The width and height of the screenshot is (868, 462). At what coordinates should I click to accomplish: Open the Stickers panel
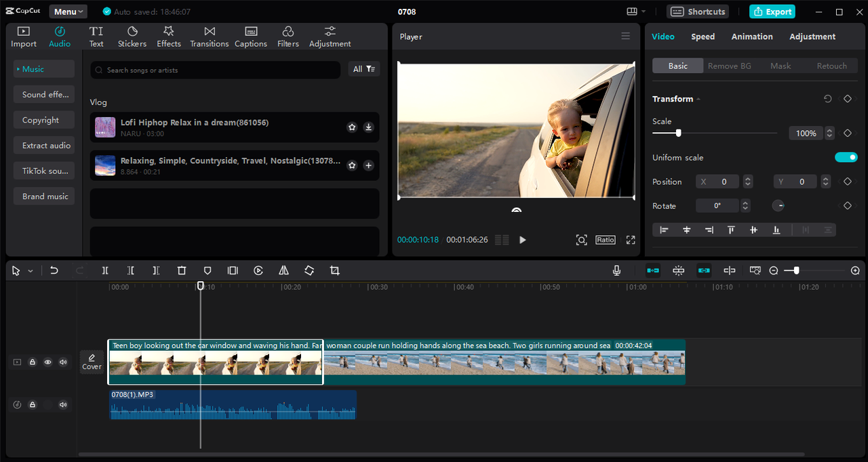132,37
